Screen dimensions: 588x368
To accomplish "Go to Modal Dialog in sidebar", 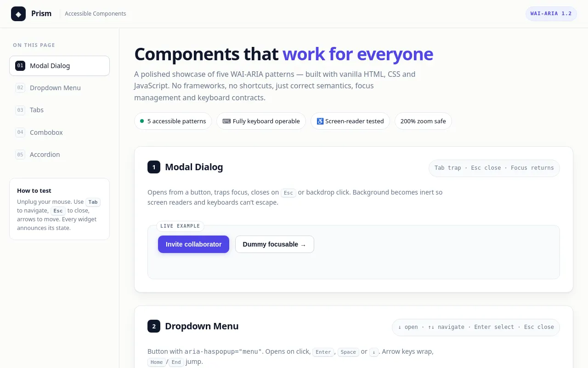I will pos(59,66).
